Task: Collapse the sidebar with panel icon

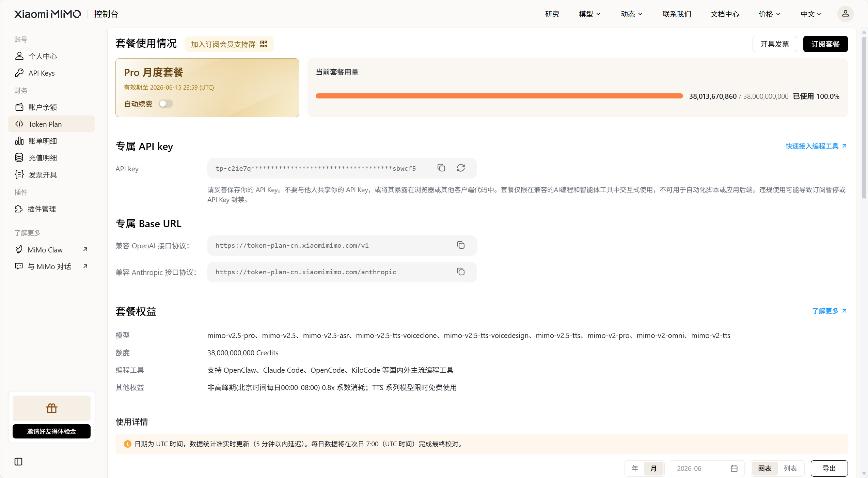Action: 18,462
